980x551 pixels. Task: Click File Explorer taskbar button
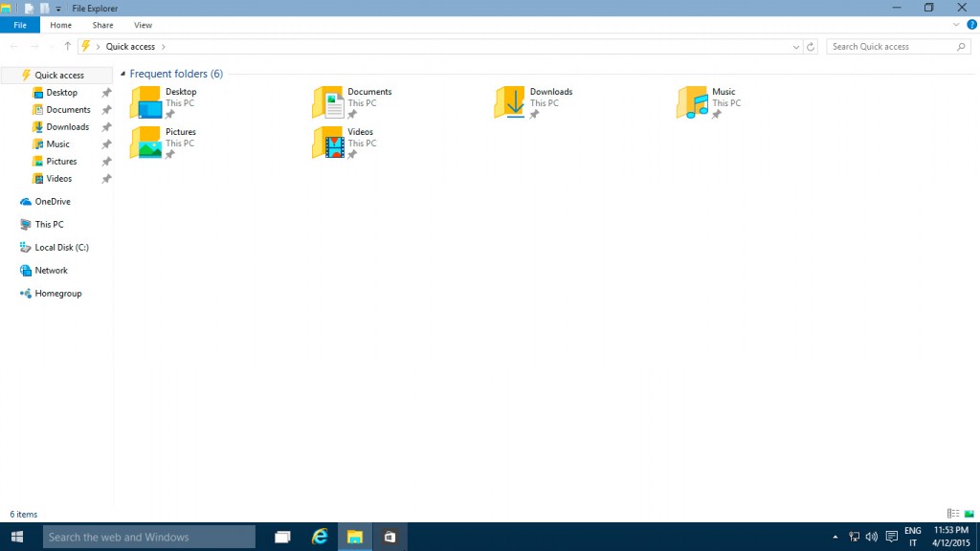click(355, 538)
